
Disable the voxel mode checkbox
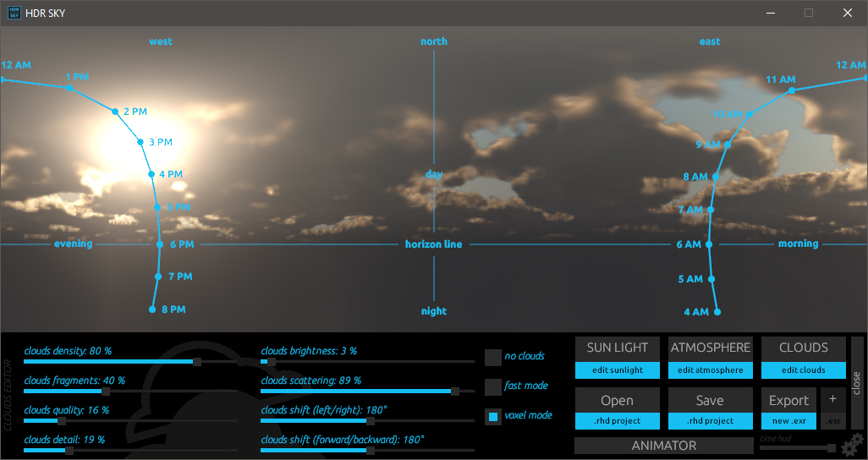(x=492, y=416)
